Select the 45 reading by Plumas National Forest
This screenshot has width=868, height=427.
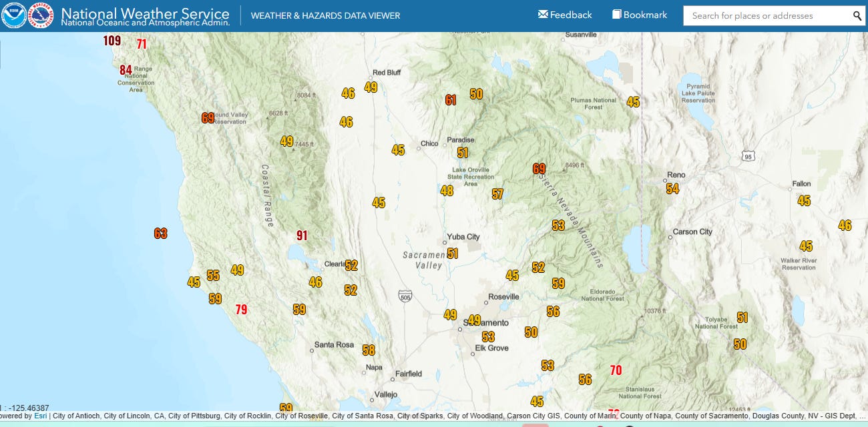633,102
